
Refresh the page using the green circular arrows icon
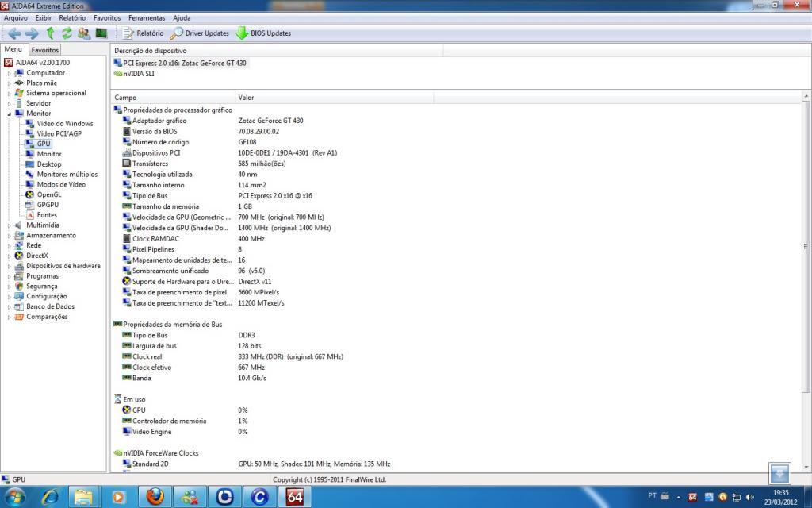click(67, 33)
